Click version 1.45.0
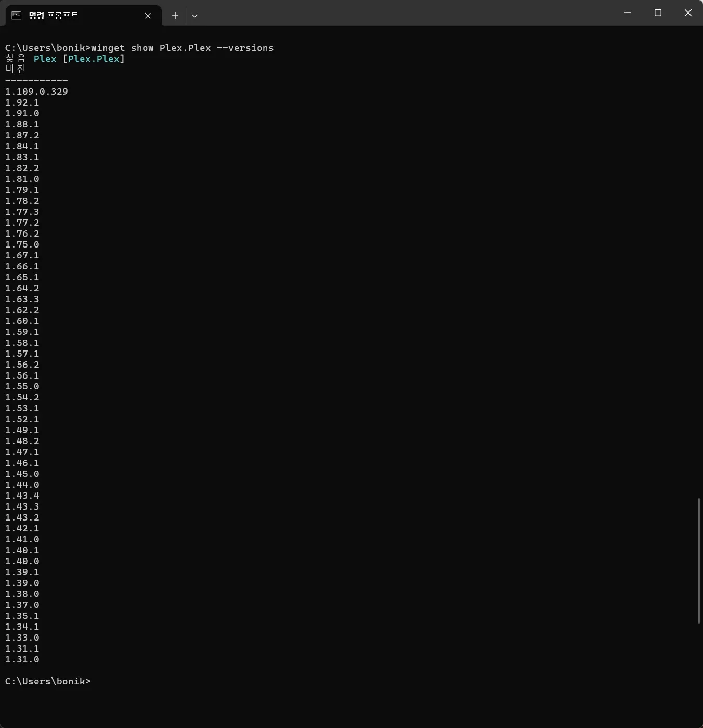Viewport: 703px width, 728px height. pyautogui.click(x=22, y=474)
